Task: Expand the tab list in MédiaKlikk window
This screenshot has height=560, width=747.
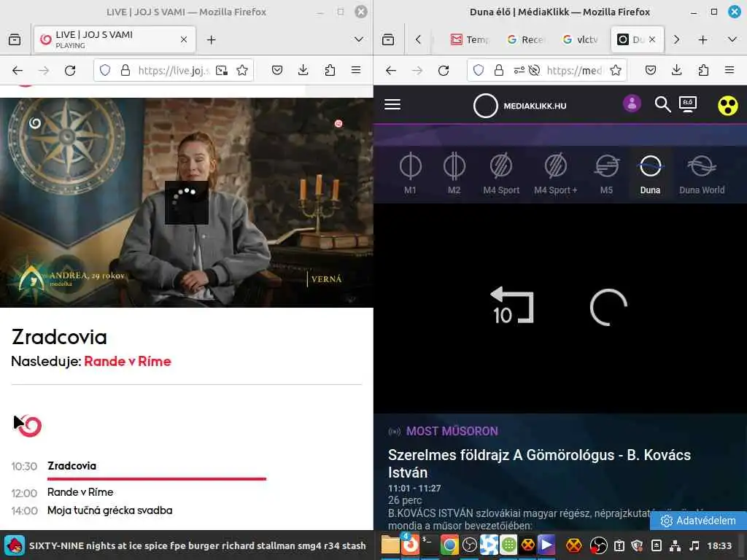Action: (732, 39)
